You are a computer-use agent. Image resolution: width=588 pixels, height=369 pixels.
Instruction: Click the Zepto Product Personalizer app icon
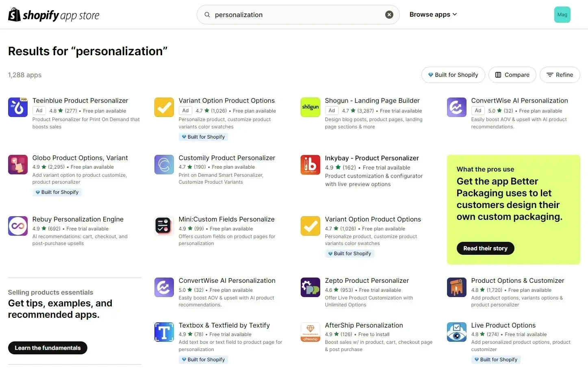coord(310,287)
